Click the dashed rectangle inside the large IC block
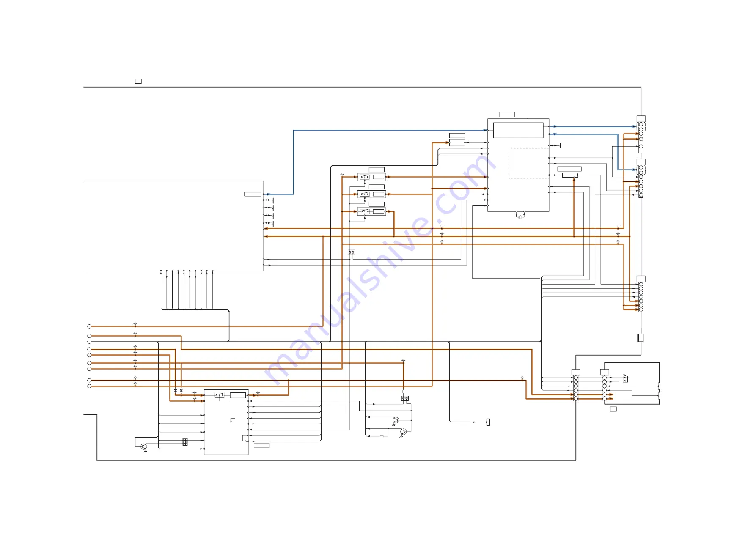This screenshot has height=534, width=756. [528, 164]
